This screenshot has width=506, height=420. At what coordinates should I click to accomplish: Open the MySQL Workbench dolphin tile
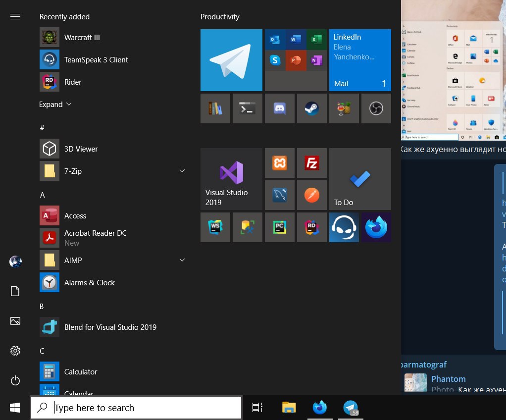(279, 195)
